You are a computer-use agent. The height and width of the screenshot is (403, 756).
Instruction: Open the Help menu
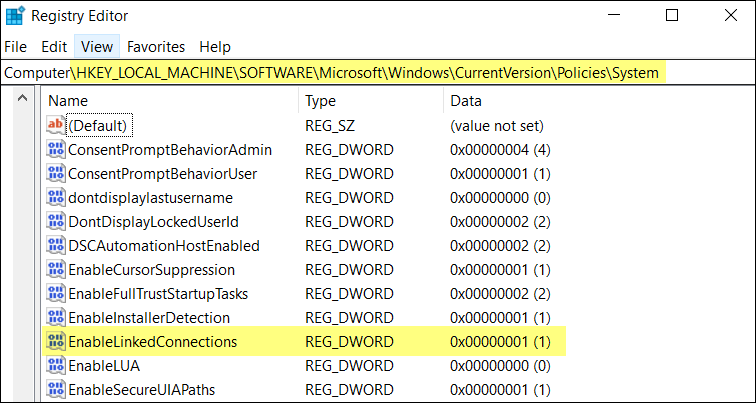pos(215,47)
